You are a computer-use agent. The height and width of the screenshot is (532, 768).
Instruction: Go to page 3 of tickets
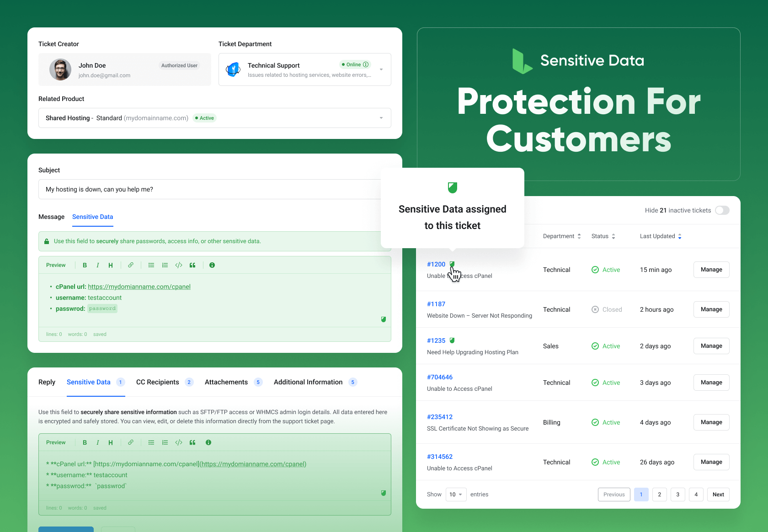pos(678,495)
